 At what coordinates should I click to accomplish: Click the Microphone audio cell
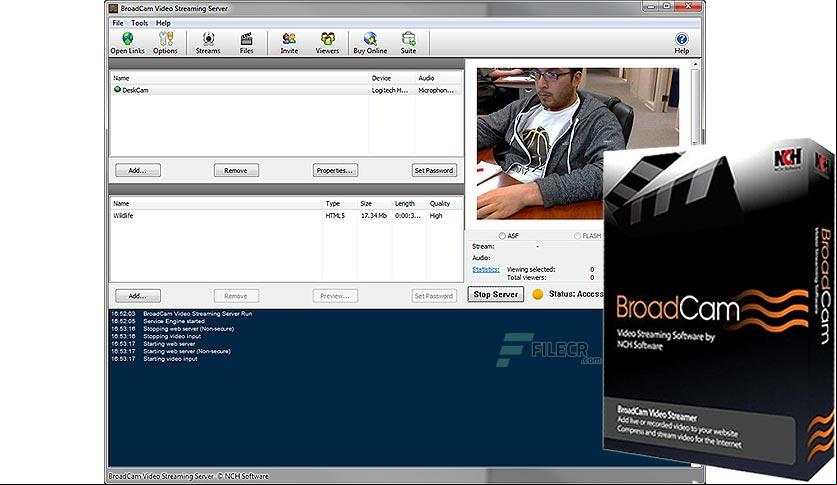436,90
